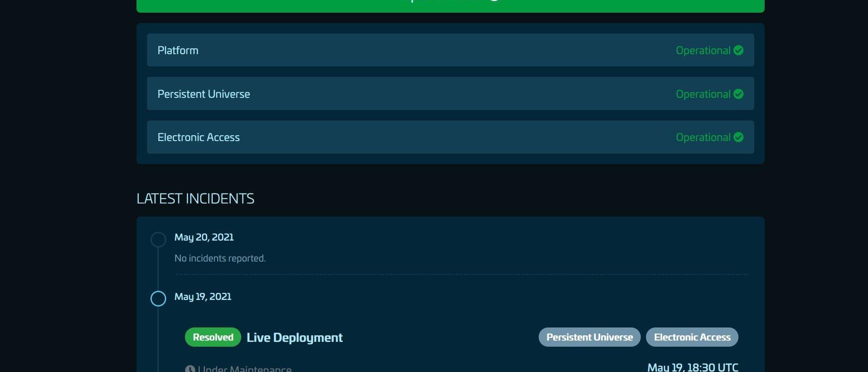Click Operational status in Electronic Access row
Screen dimensions: 868x372
703,137
